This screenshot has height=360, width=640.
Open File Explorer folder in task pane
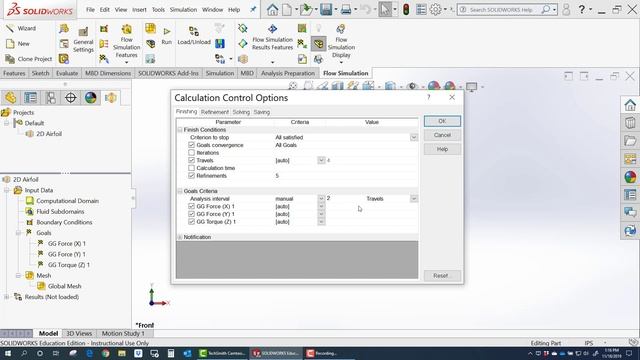tap(630, 141)
